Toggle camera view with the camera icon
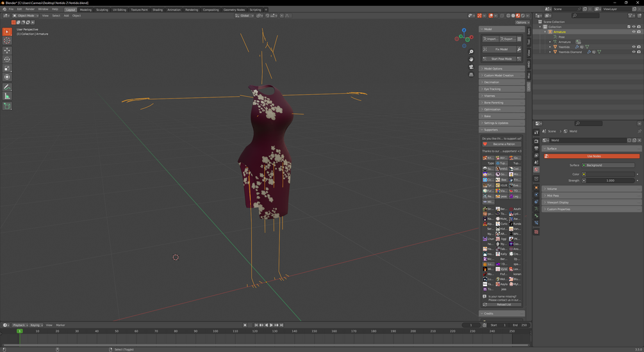The width and height of the screenshot is (644, 352). point(471,67)
